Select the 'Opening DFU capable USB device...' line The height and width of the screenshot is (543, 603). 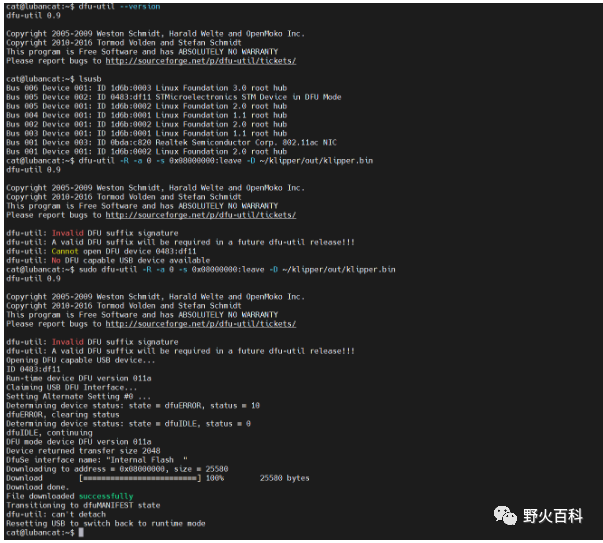click(81, 360)
